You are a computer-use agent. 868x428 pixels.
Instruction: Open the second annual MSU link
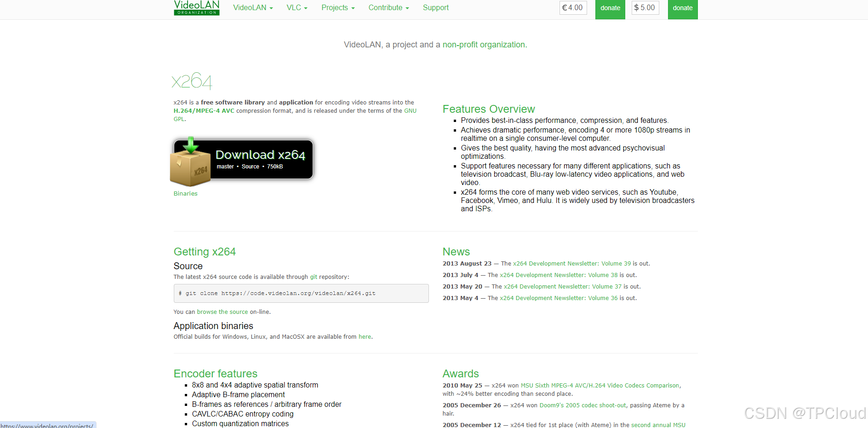coord(658,425)
